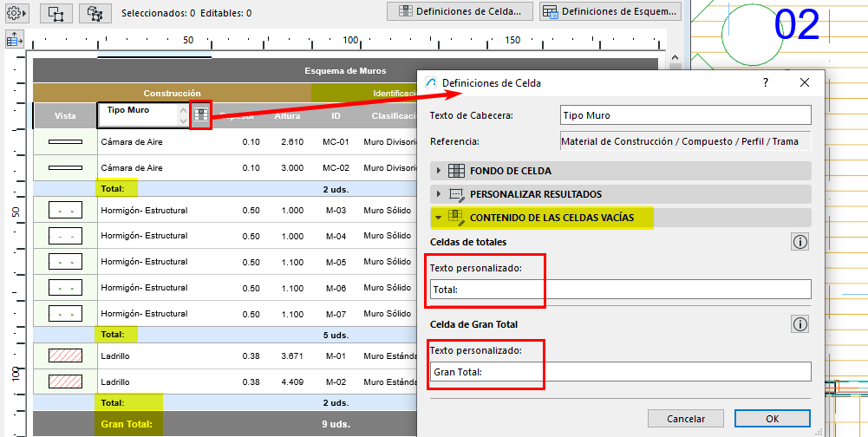The image size is (868, 437).
Task: Open the settings gear dropdown
Action: tap(17, 13)
